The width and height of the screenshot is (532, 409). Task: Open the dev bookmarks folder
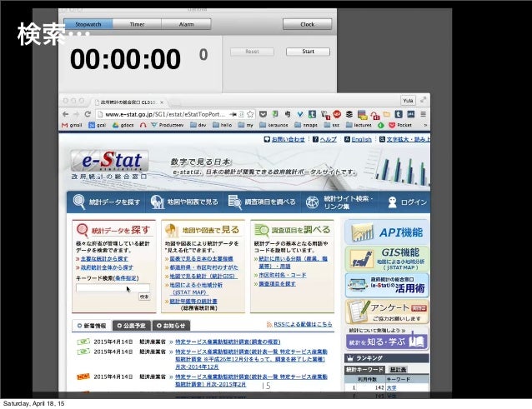(198, 125)
